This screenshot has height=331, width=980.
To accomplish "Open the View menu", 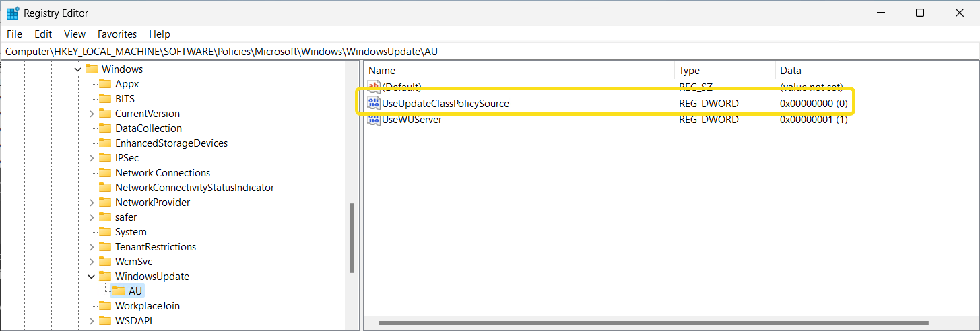I will [75, 34].
